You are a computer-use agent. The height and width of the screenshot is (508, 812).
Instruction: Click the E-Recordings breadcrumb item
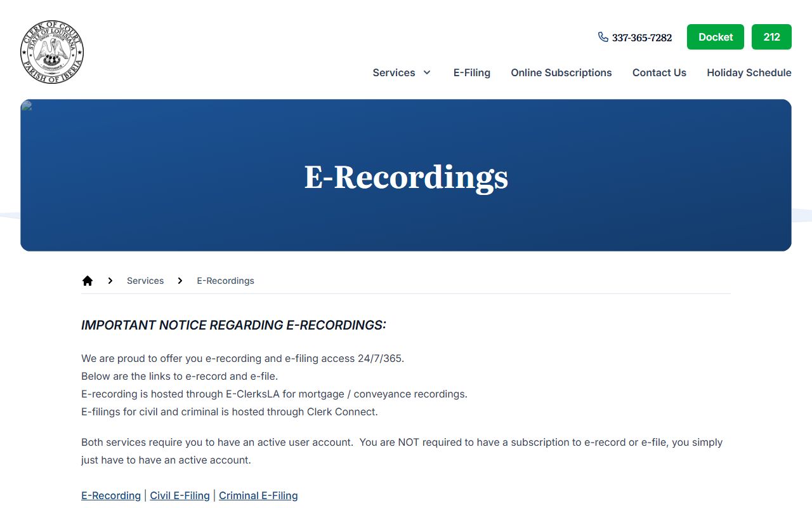tap(225, 281)
